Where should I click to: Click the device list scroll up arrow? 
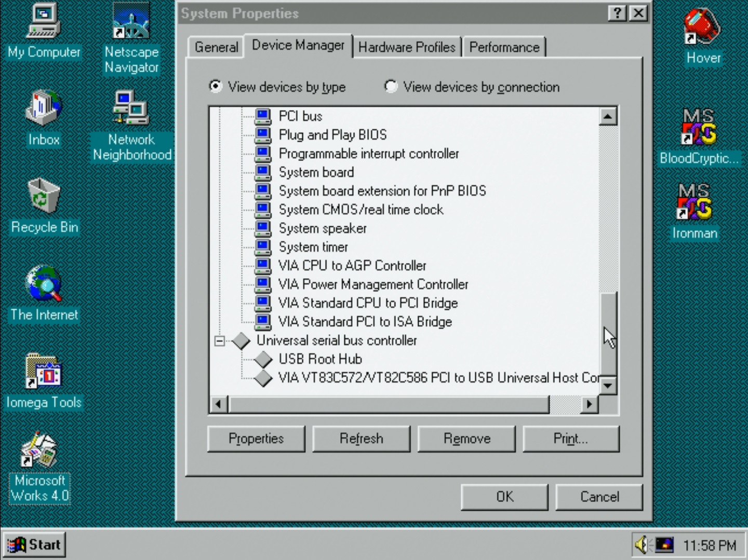pos(608,116)
